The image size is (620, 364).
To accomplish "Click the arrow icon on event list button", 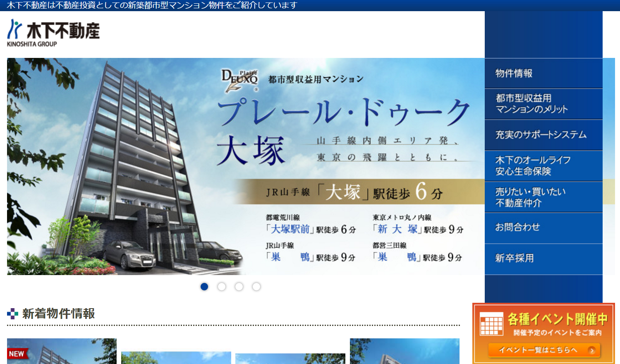I will point(592,350).
